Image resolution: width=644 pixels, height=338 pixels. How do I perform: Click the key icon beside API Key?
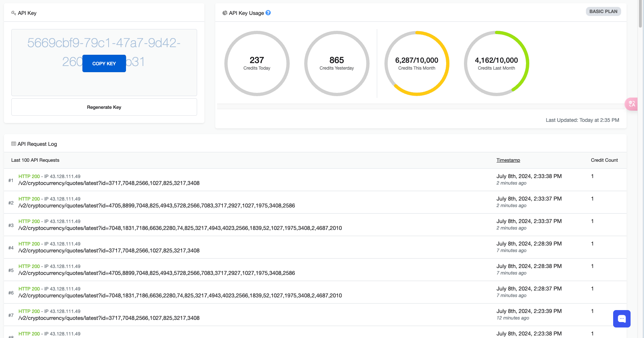coord(14,13)
